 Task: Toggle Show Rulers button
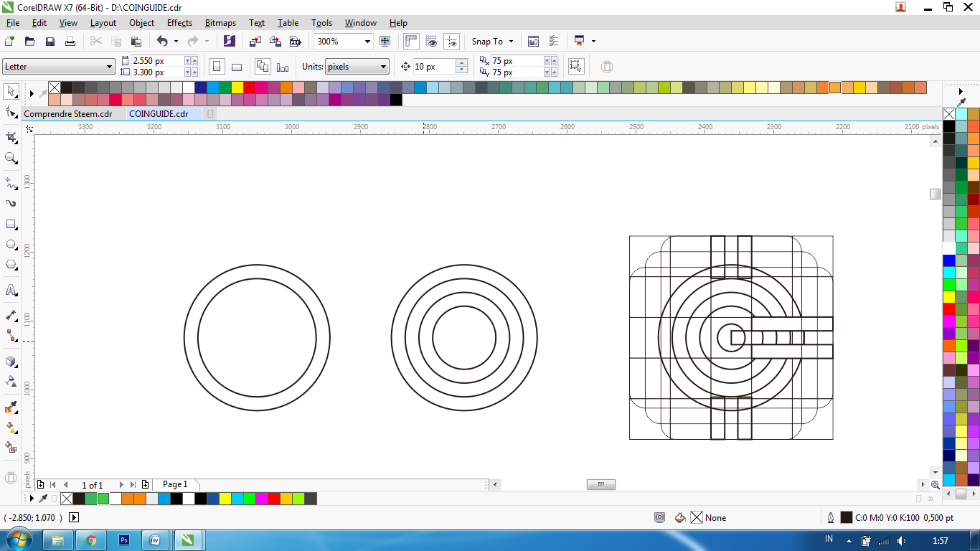[411, 41]
